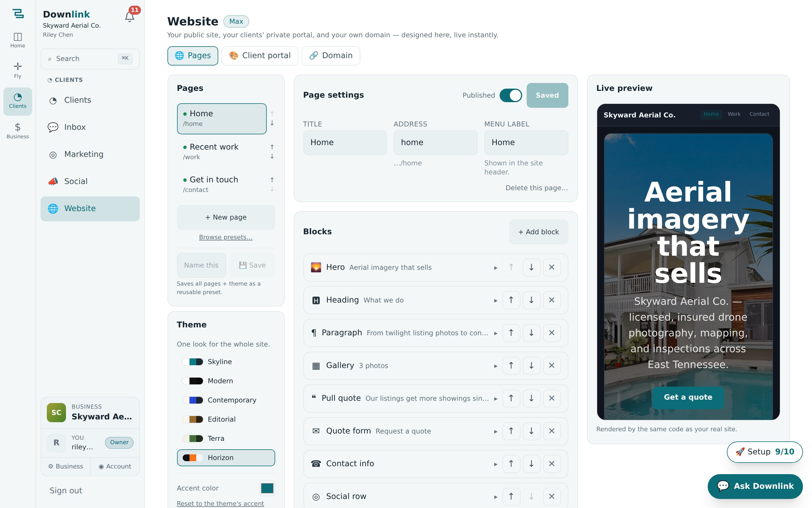Open Social in the sidebar
812x508 pixels.
tap(90, 181)
